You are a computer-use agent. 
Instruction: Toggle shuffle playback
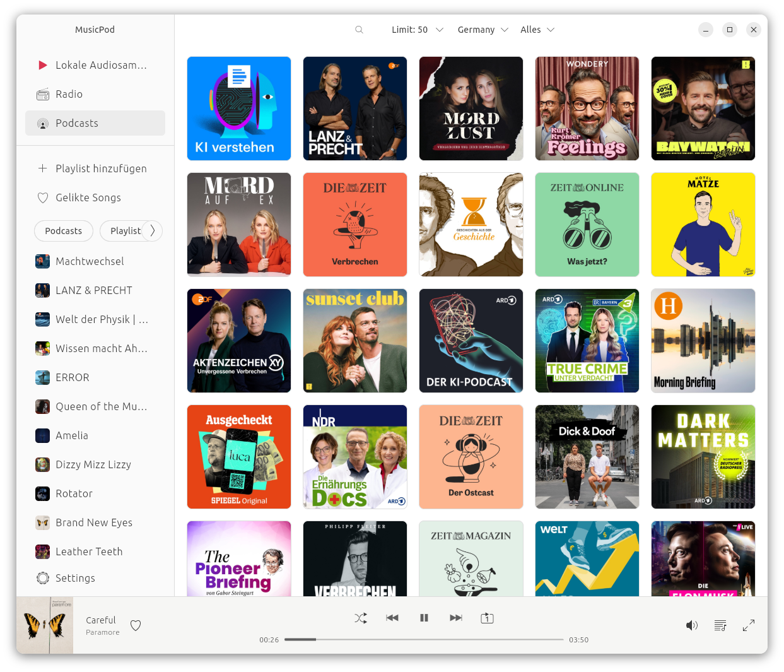(361, 618)
